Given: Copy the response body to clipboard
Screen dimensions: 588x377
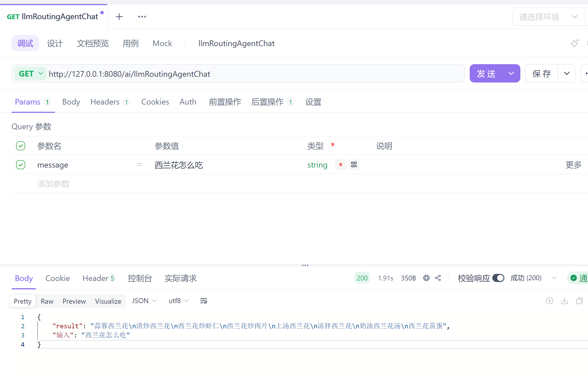Looking at the screenshot, I should [579, 301].
